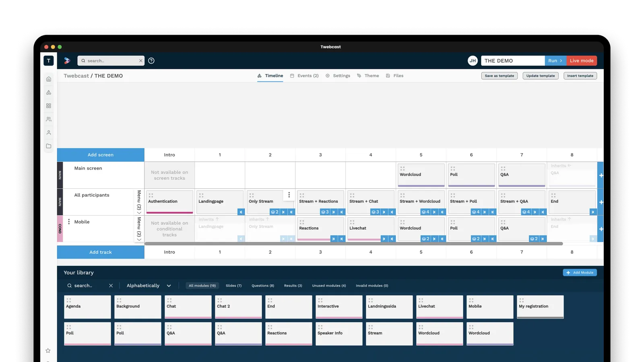644x362 pixels.
Task: Clear the library search field
Action: [x=111, y=286]
